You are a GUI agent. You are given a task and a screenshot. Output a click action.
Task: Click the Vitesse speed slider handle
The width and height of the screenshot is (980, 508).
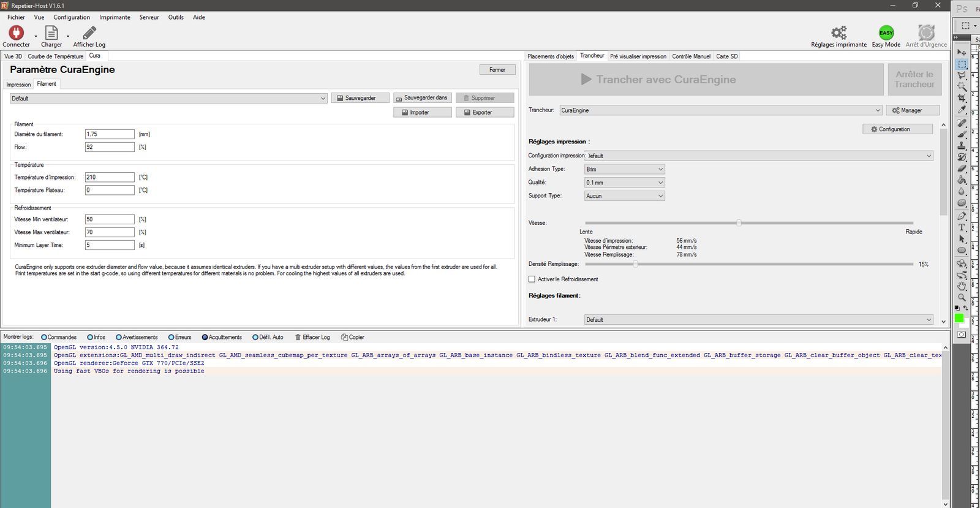[x=739, y=223]
